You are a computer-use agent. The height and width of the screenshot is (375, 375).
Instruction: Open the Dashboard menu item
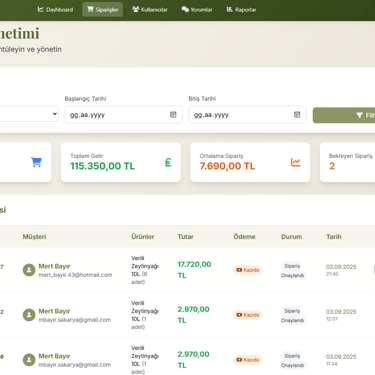click(x=55, y=10)
